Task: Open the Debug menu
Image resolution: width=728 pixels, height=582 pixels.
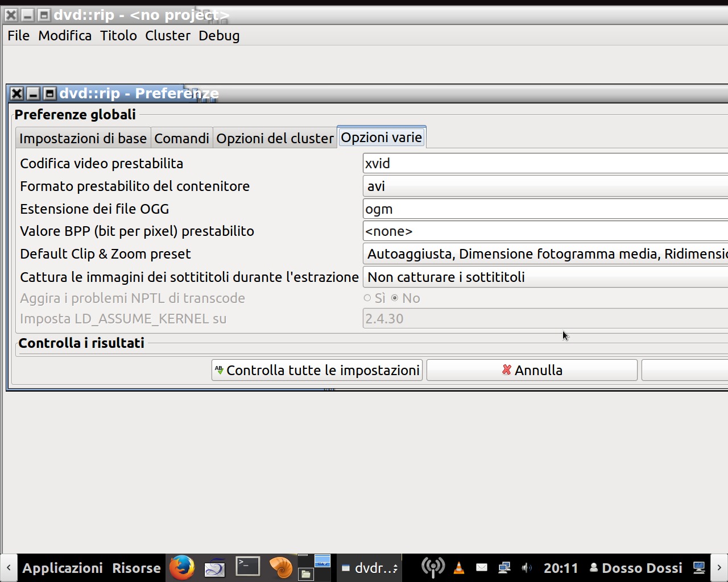Action: point(219,35)
